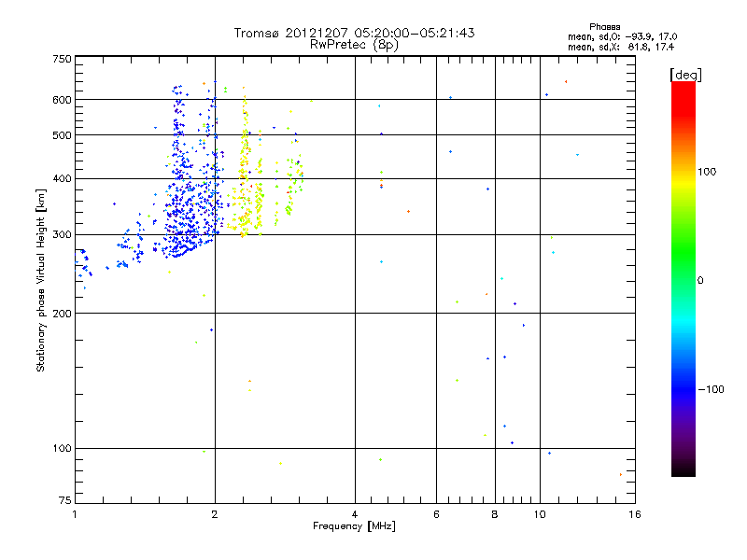Click the x-axis tick label '2'

pos(215,514)
